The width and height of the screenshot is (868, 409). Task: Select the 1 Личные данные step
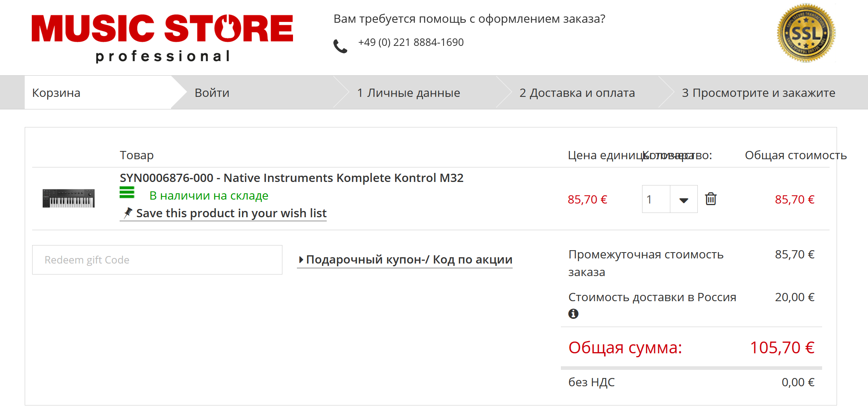pos(408,93)
